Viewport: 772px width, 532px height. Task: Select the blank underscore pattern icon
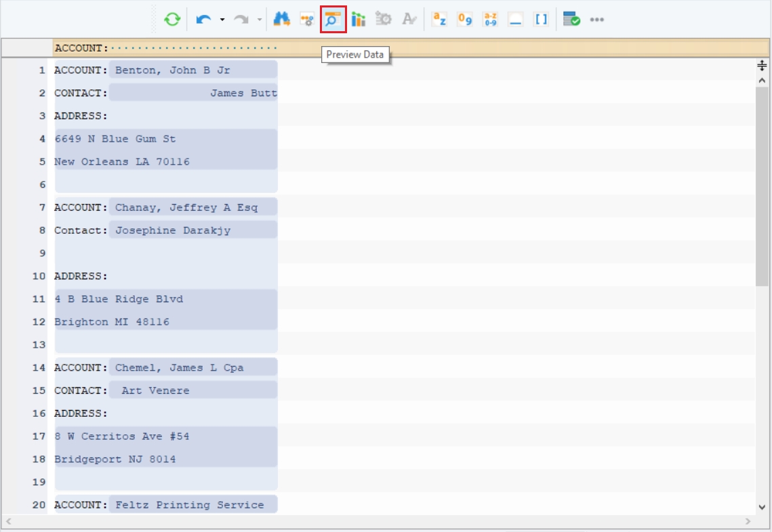point(516,20)
